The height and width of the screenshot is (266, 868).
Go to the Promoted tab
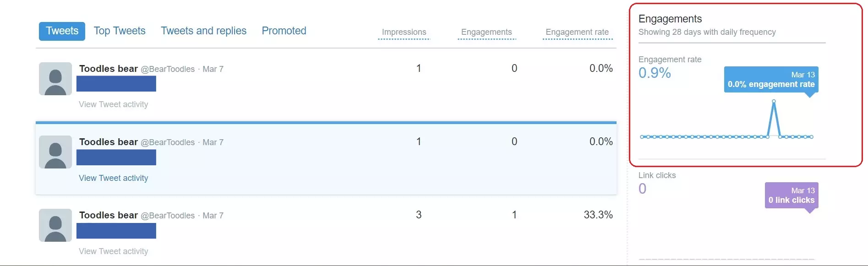click(284, 31)
